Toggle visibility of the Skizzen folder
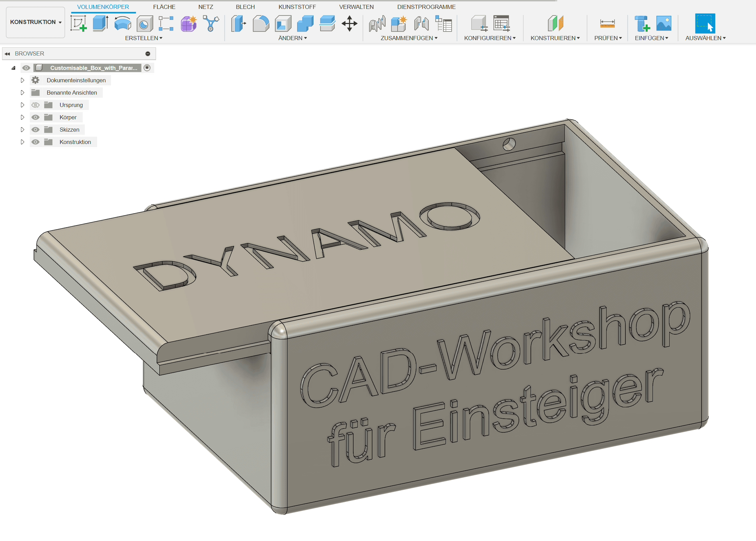 35,129
